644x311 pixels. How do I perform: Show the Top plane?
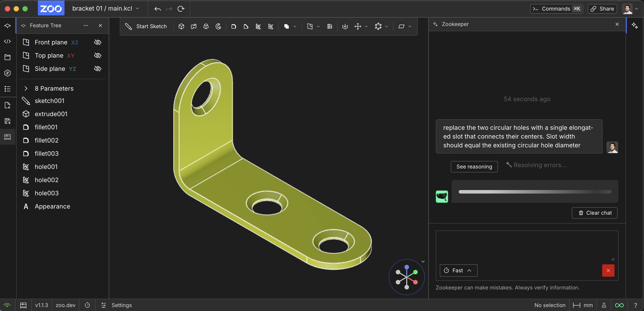tap(98, 55)
